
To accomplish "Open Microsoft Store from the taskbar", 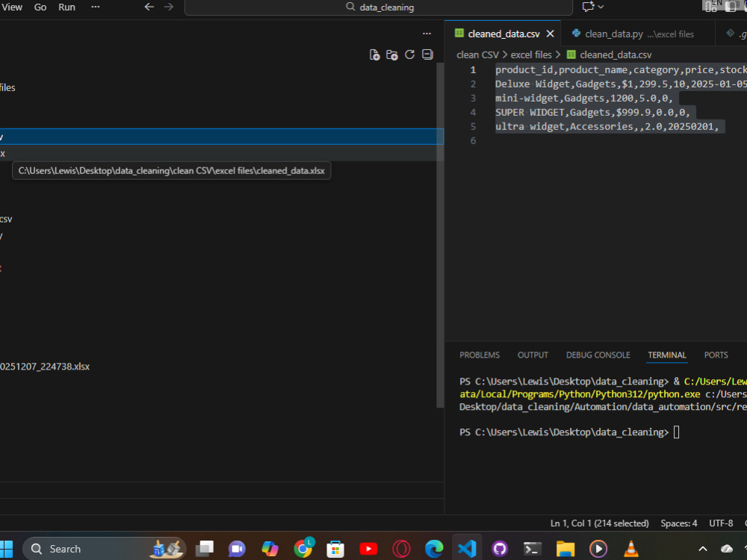I will point(335,549).
